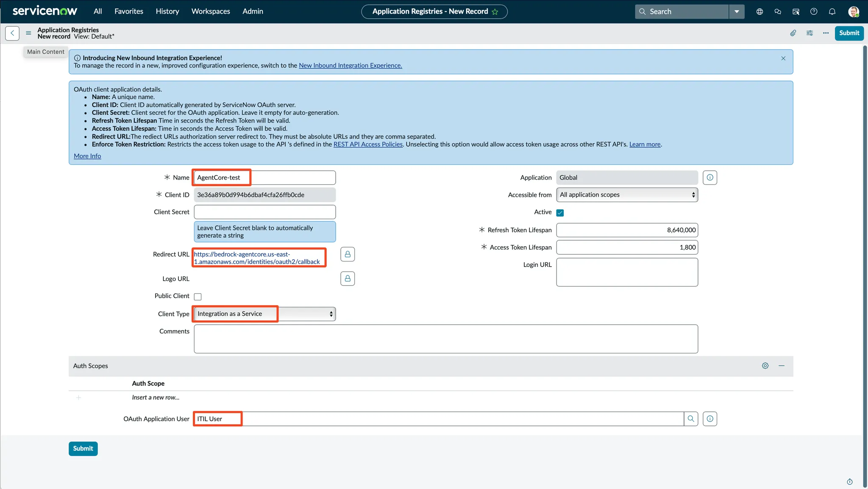Unlock the Redirect URL lock icon

348,254
